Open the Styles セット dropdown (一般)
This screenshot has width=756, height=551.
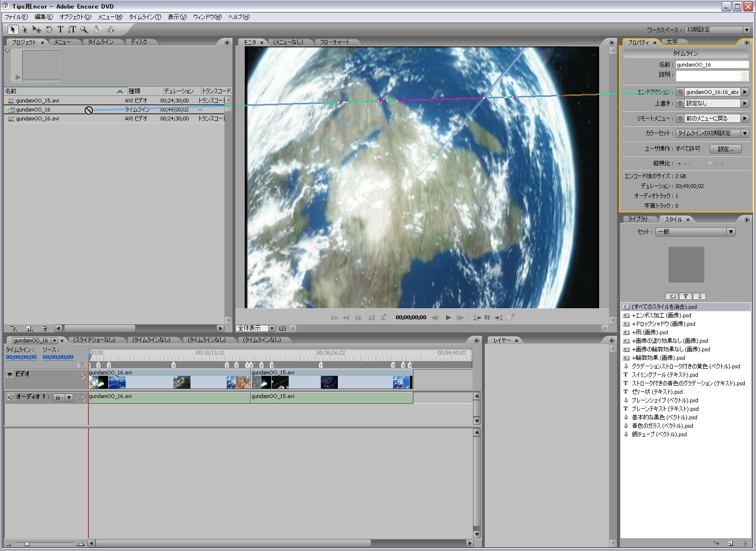point(696,232)
